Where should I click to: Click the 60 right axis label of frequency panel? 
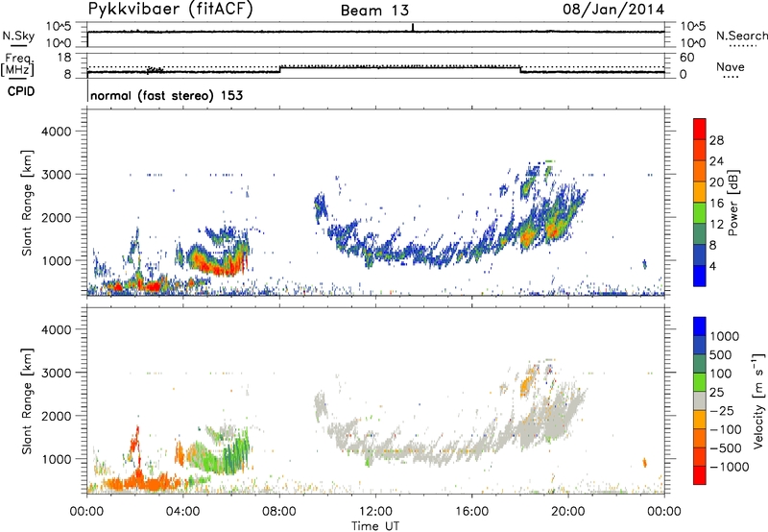(687, 58)
